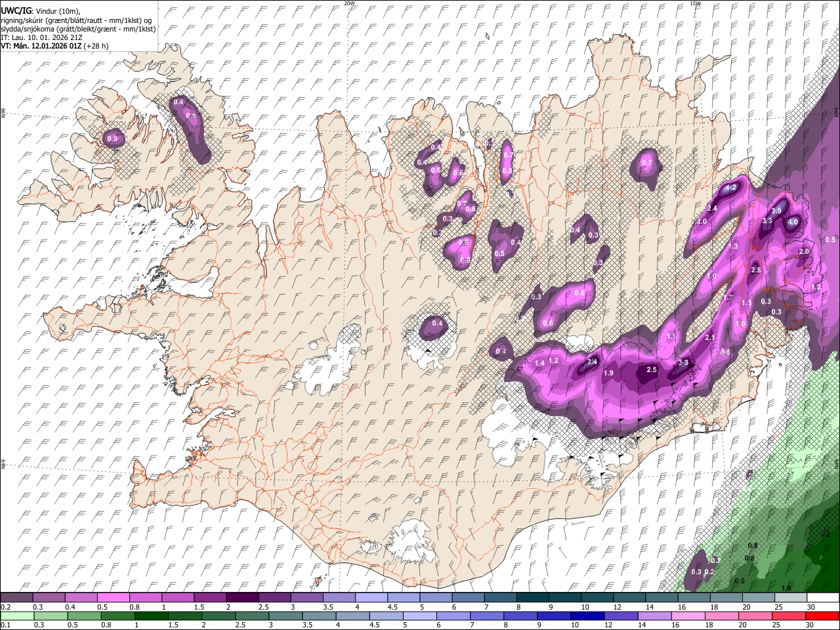
Task: Click the 2.4 snowfall value on map
Action: click(713, 208)
